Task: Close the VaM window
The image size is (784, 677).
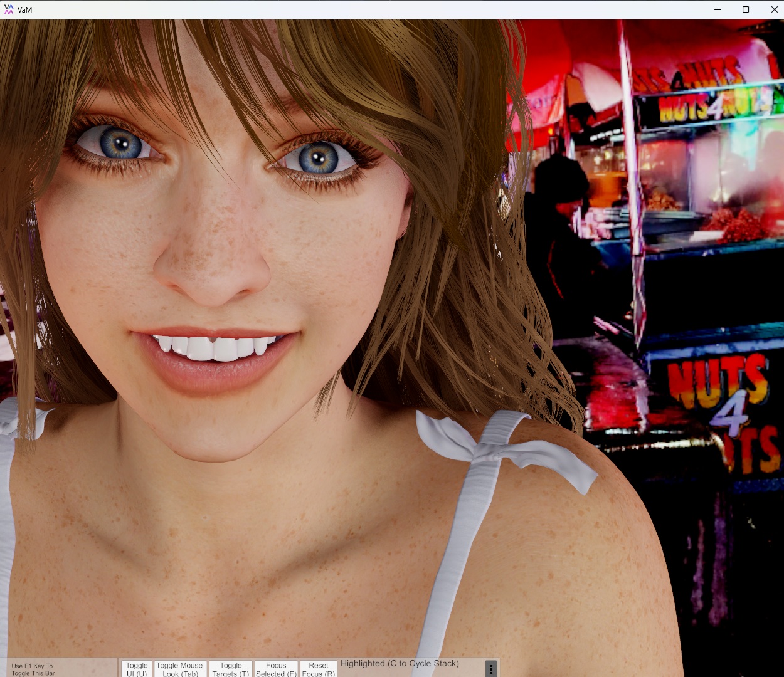Action: pyautogui.click(x=774, y=9)
